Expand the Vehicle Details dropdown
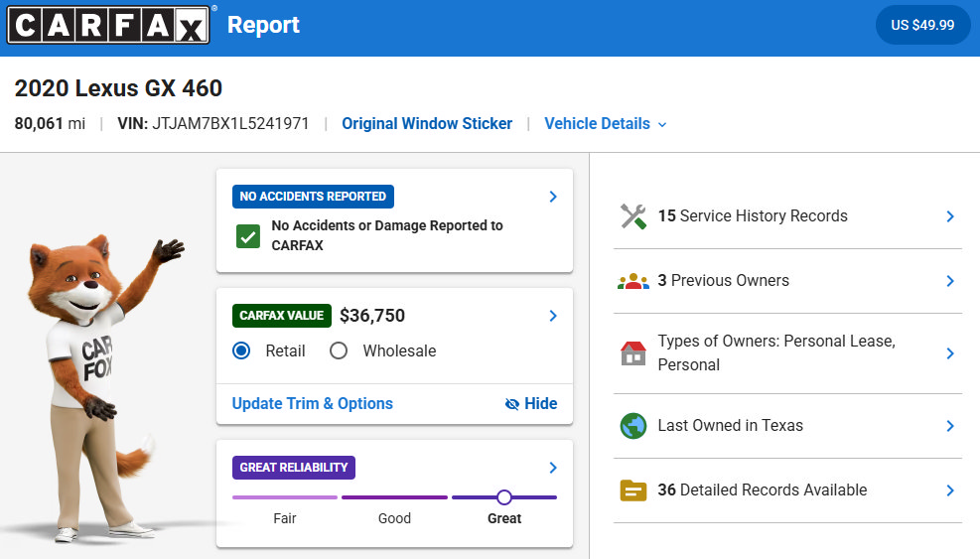Viewport: 980px width, 559px height. coord(605,124)
